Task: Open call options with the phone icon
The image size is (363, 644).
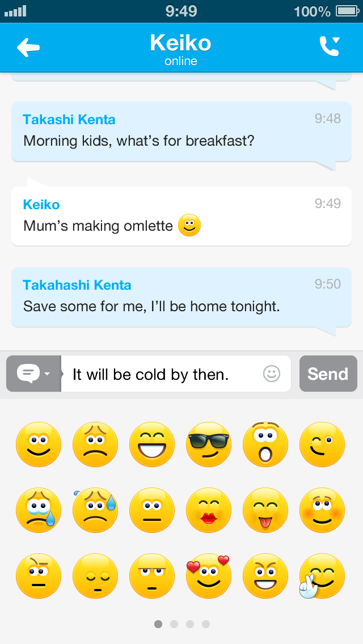Action: 330,46
